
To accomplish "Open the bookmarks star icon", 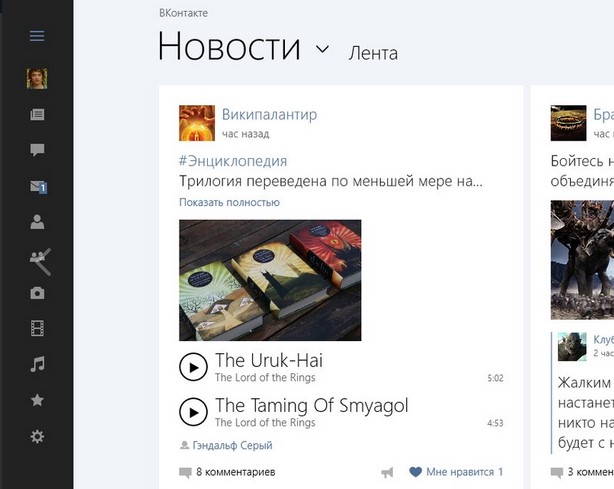I will click(37, 400).
